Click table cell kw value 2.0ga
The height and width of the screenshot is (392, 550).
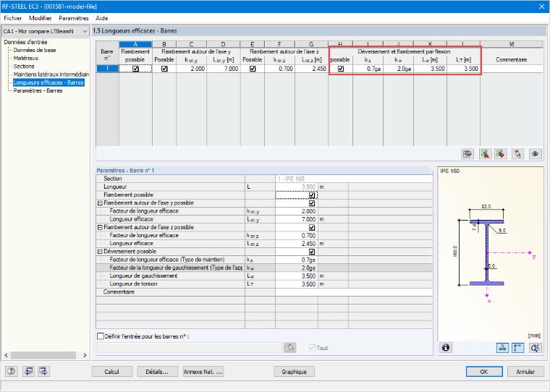tap(398, 69)
